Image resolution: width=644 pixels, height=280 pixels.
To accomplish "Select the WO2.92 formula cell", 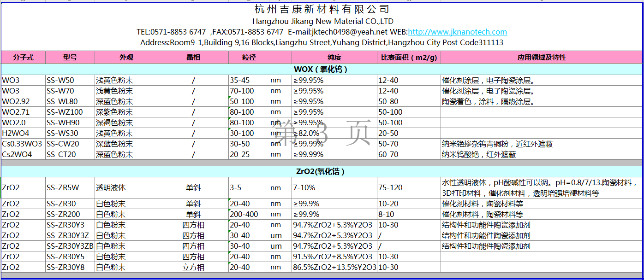I will pyautogui.click(x=23, y=101).
